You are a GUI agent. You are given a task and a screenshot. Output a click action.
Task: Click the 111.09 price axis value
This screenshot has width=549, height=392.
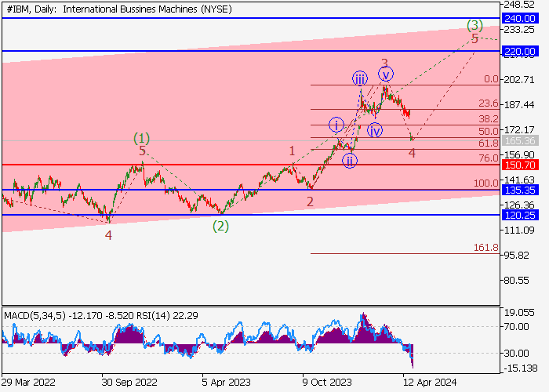[519, 230]
